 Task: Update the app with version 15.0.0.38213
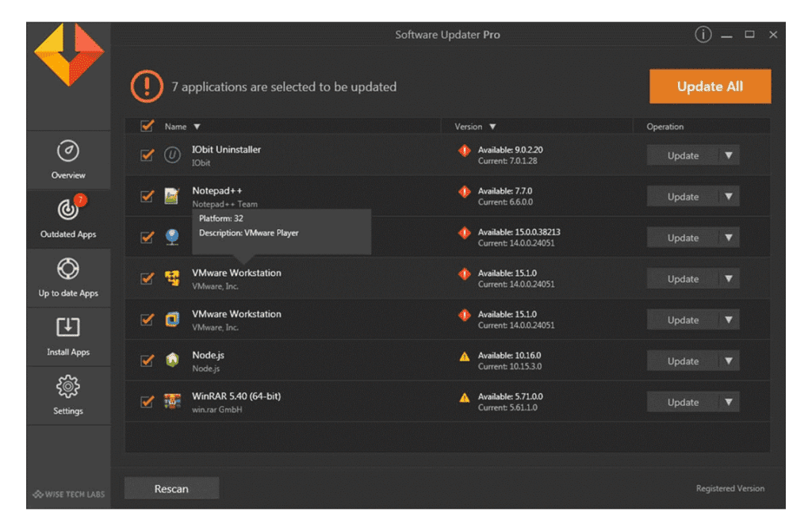click(x=683, y=238)
